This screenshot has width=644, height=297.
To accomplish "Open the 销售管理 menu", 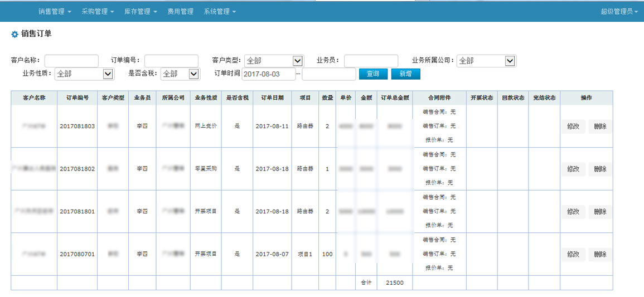I will pyautogui.click(x=55, y=11).
